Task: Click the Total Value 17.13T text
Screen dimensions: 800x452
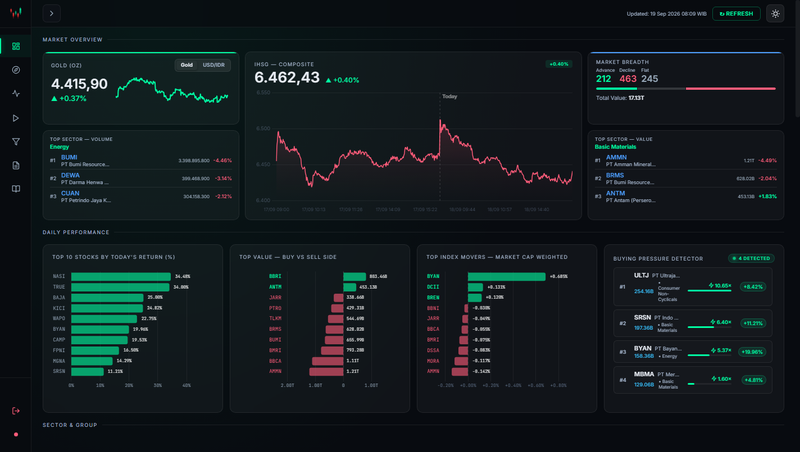Action: click(x=620, y=98)
